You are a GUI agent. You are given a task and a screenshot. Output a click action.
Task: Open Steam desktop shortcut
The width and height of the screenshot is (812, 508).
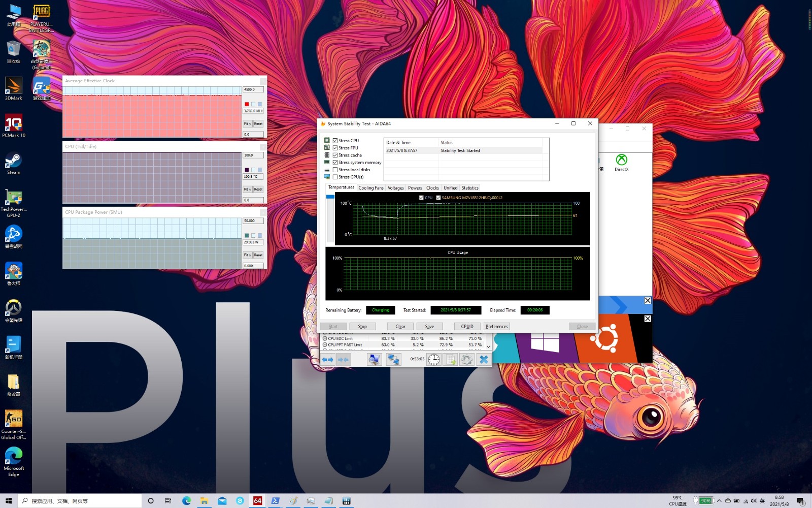click(14, 163)
